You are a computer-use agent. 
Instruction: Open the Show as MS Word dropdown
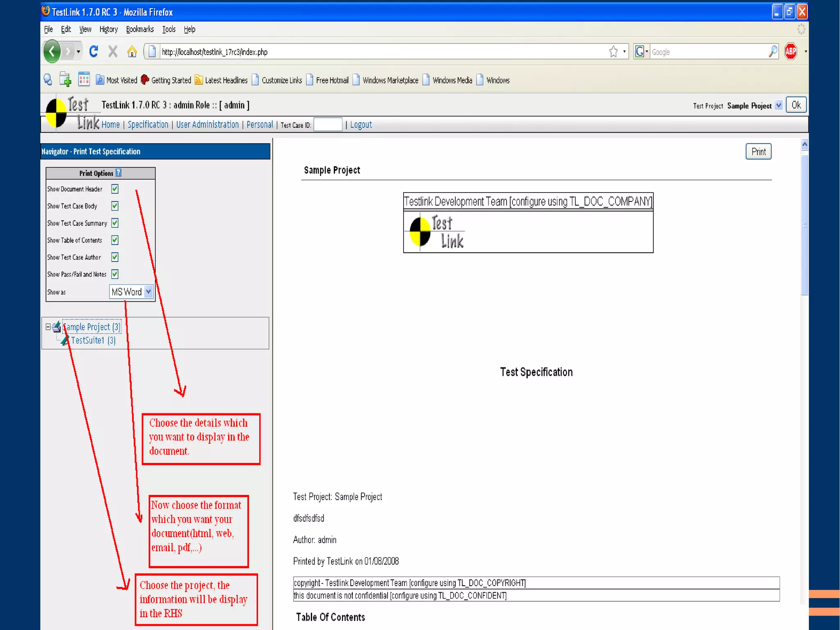[131, 292]
